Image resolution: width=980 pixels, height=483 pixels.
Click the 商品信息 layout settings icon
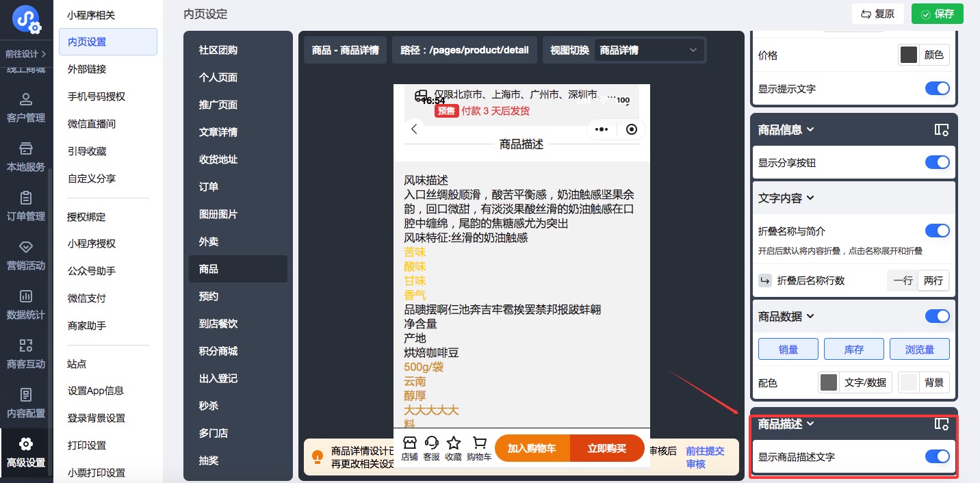(941, 130)
